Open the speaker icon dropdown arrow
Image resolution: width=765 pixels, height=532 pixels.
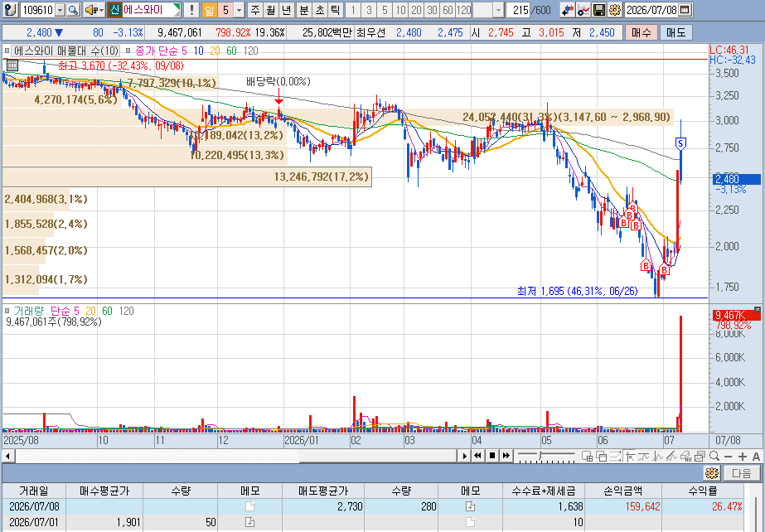[101, 10]
